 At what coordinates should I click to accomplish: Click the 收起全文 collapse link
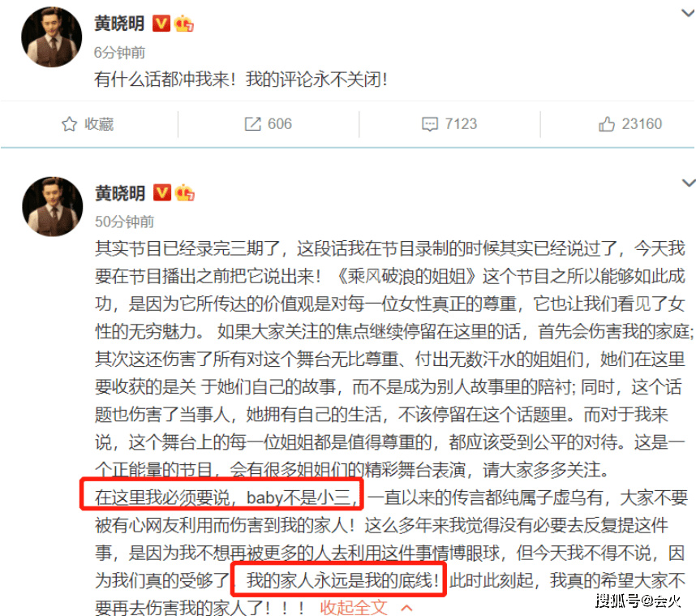[x=354, y=608]
